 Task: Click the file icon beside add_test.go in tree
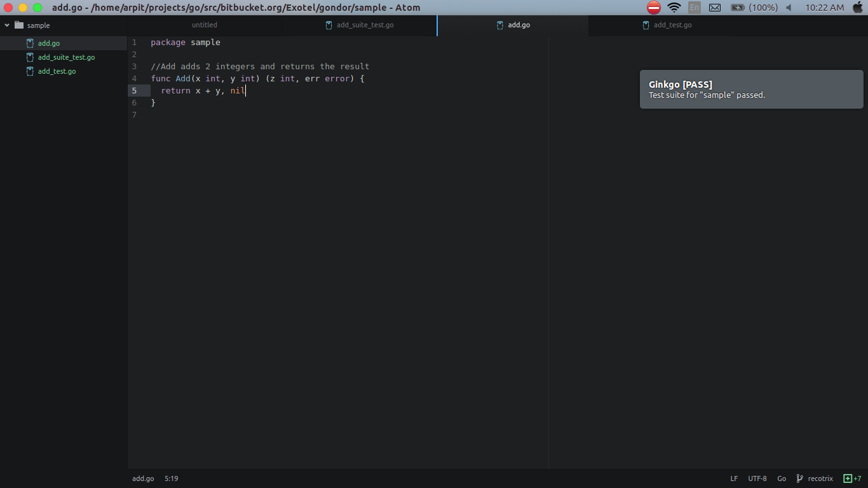[x=30, y=71]
